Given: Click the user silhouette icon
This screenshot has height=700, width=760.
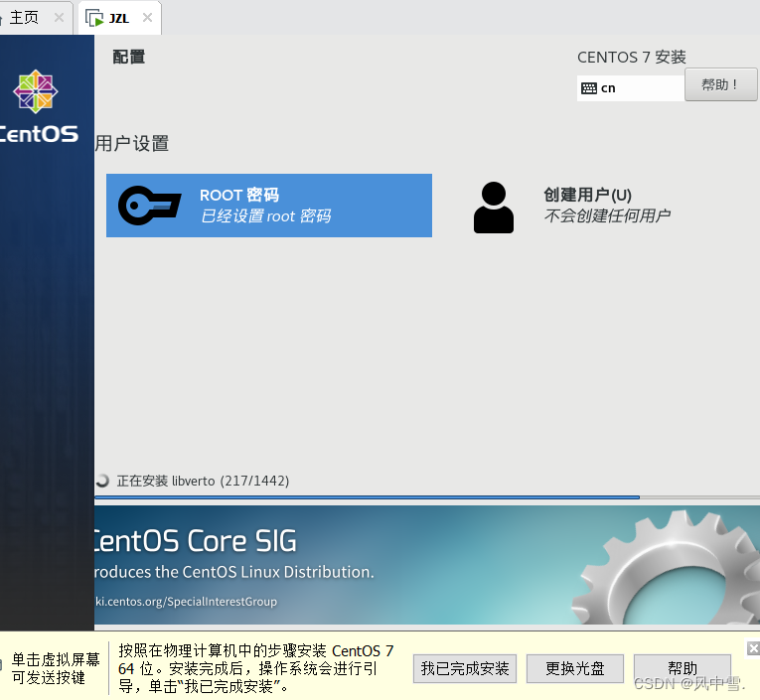Looking at the screenshot, I should [x=494, y=208].
